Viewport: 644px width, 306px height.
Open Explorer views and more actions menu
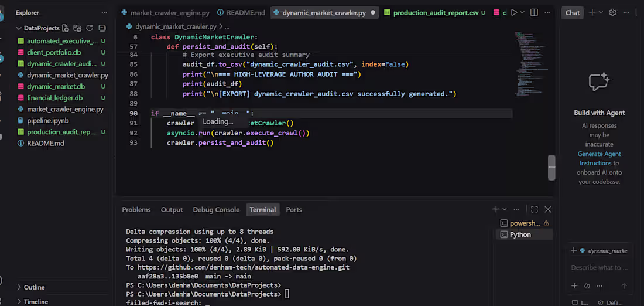pos(104,13)
